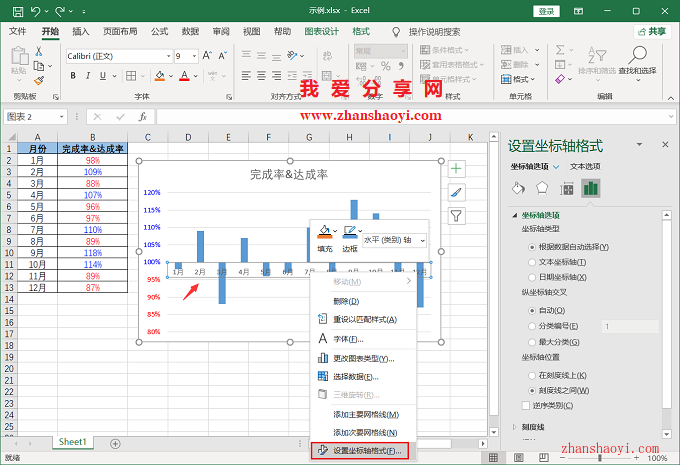Click the Normal view icon in status bar
This screenshot has width=680, height=465.
pos(494,458)
